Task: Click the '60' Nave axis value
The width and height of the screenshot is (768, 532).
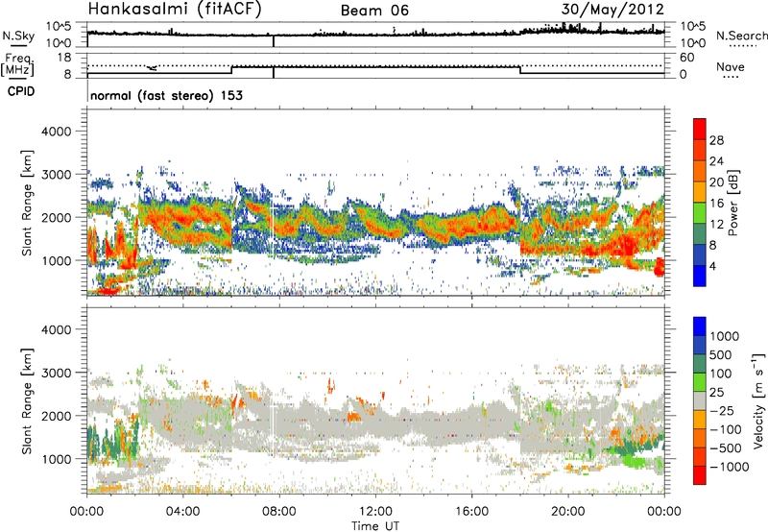Action: point(686,58)
